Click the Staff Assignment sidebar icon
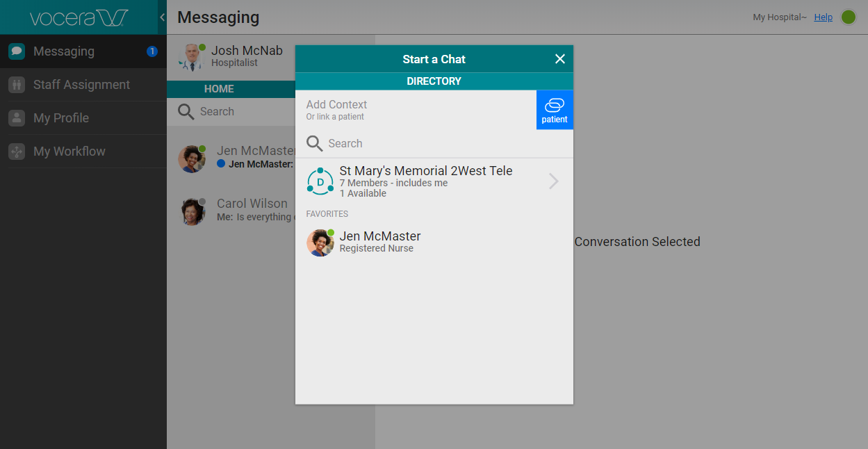The image size is (868, 449). point(17,85)
